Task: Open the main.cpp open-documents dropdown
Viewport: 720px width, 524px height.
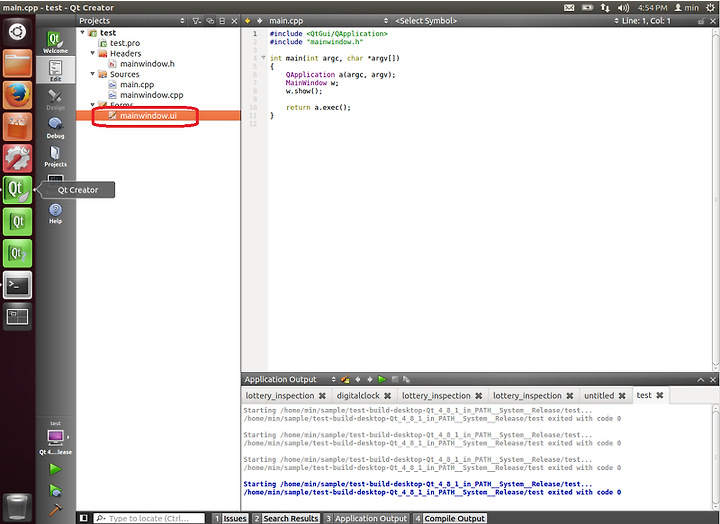Action: [328, 21]
